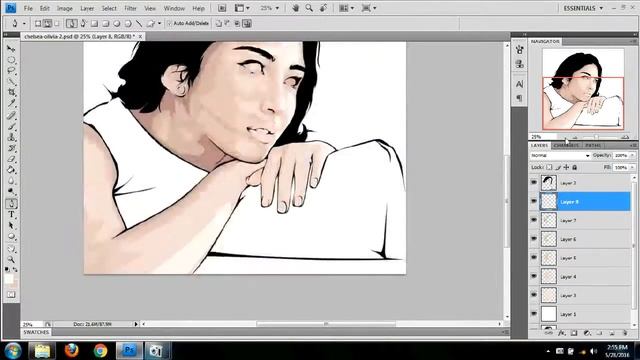The image size is (640, 360).
Task: Click the Rotate View tool in application bar
Action: pyautogui.click(x=324, y=8)
